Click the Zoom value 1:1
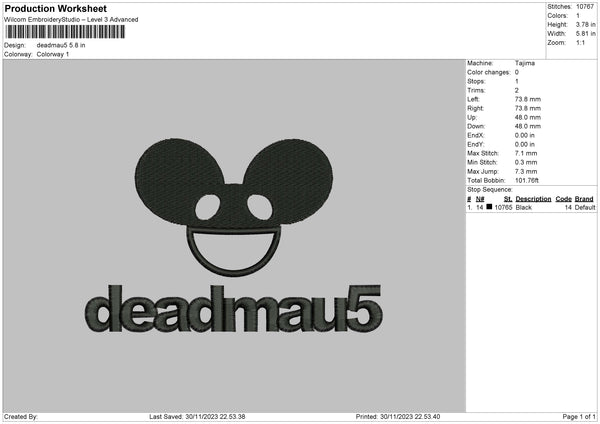 tap(580, 42)
